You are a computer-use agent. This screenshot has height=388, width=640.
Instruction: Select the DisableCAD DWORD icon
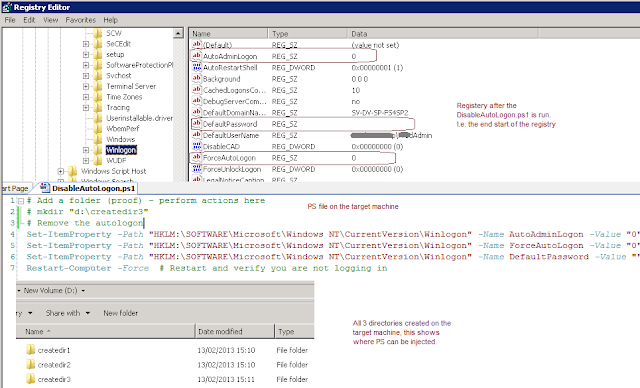click(x=197, y=146)
